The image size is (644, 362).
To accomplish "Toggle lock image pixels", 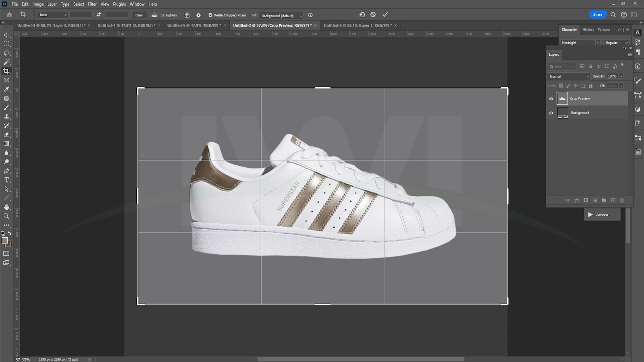I will click(568, 86).
